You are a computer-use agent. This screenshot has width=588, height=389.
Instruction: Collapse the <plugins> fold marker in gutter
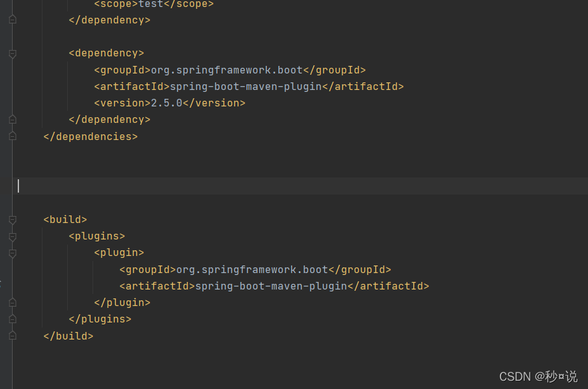[x=13, y=237]
